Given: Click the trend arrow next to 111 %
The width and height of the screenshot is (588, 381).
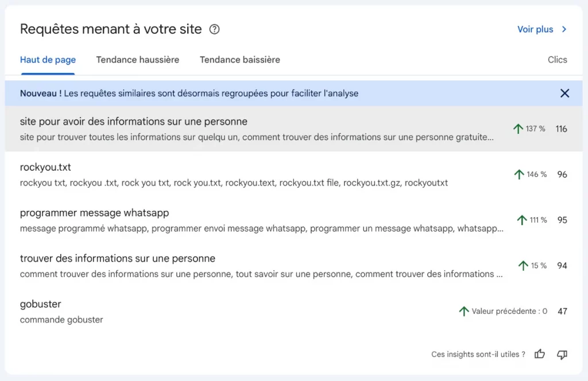Looking at the screenshot, I should [521, 220].
